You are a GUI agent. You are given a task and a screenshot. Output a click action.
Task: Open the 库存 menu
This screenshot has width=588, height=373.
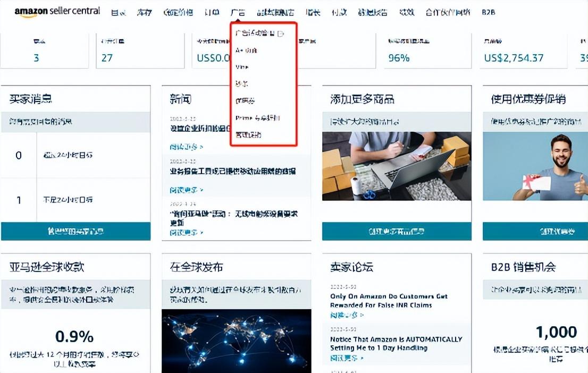pyautogui.click(x=146, y=12)
